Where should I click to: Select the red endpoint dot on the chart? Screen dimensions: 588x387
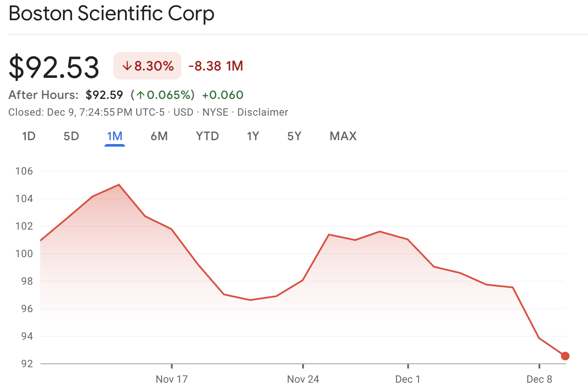565,356
